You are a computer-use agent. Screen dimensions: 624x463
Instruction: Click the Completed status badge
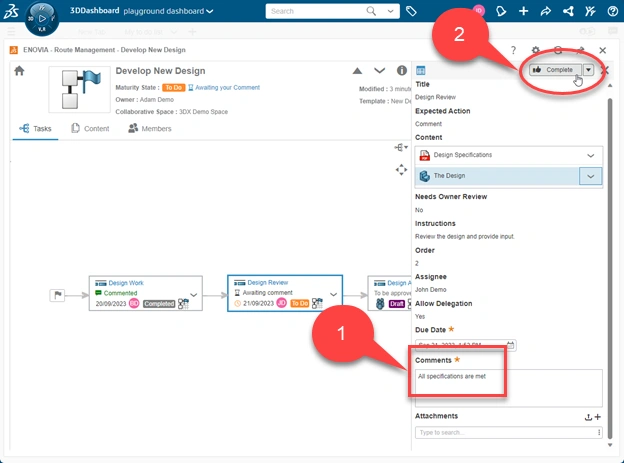159,304
